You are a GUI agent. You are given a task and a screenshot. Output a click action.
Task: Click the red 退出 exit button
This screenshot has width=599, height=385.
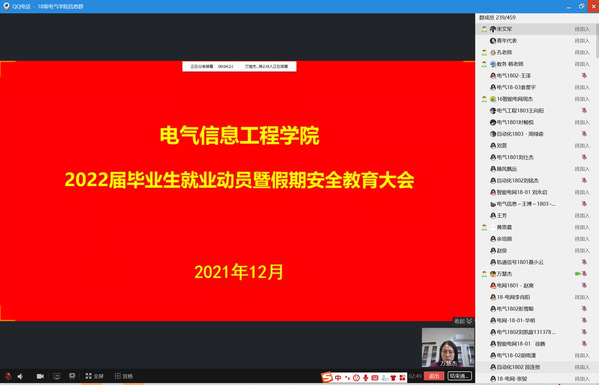click(434, 376)
